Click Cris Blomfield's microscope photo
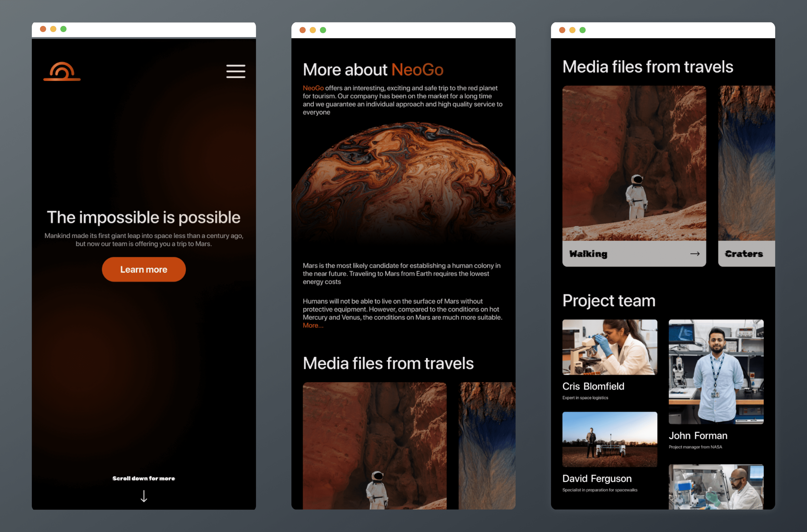 coord(609,347)
